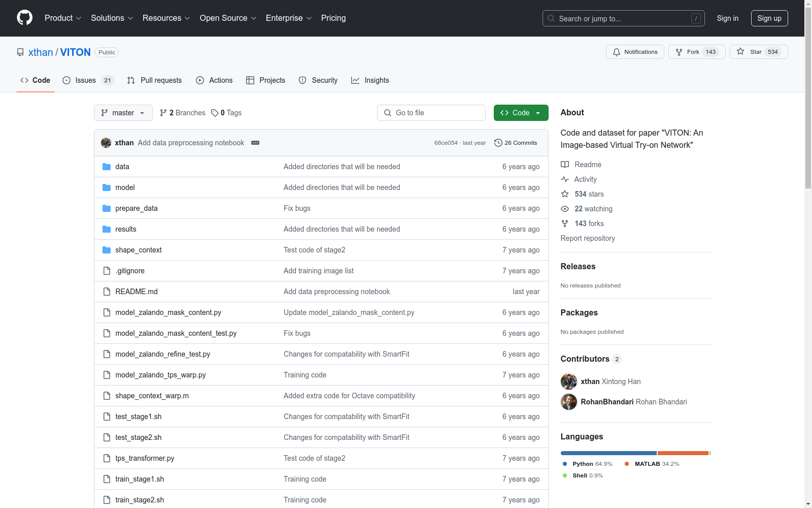Click the green dot beside Shell 0.9%
Image resolution: width=812 pixels, height=508 pixels.
coord(565,475)
